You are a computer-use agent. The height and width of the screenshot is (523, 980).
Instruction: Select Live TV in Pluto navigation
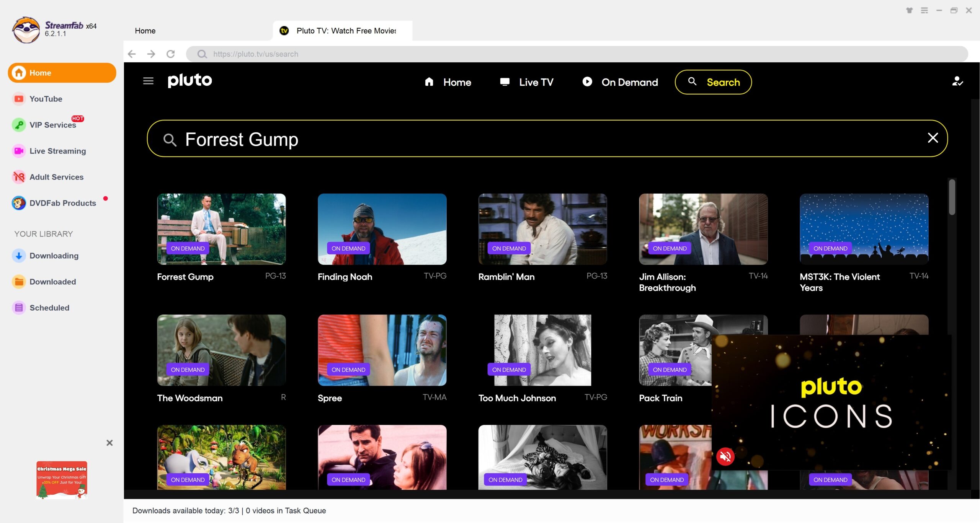tap(536, 82)
